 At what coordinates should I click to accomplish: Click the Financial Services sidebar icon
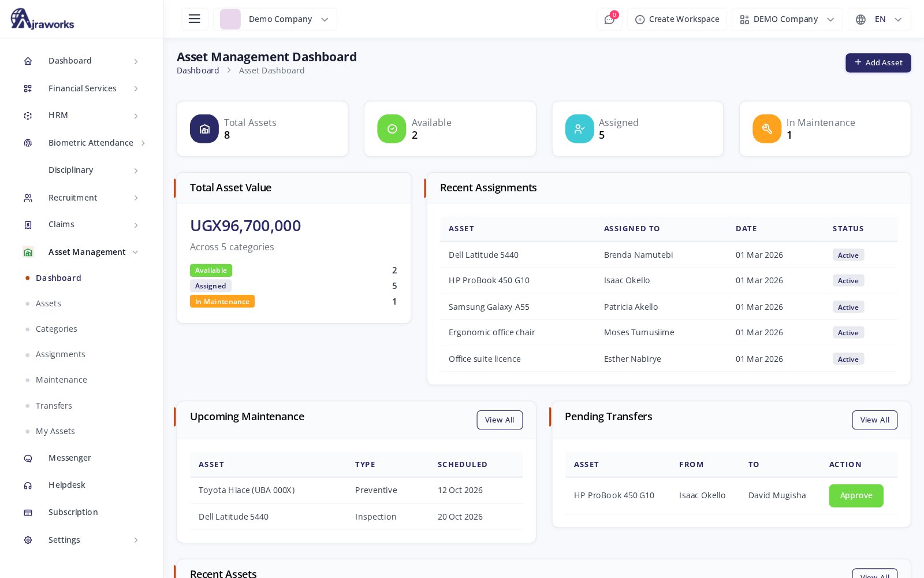point(28,88)
